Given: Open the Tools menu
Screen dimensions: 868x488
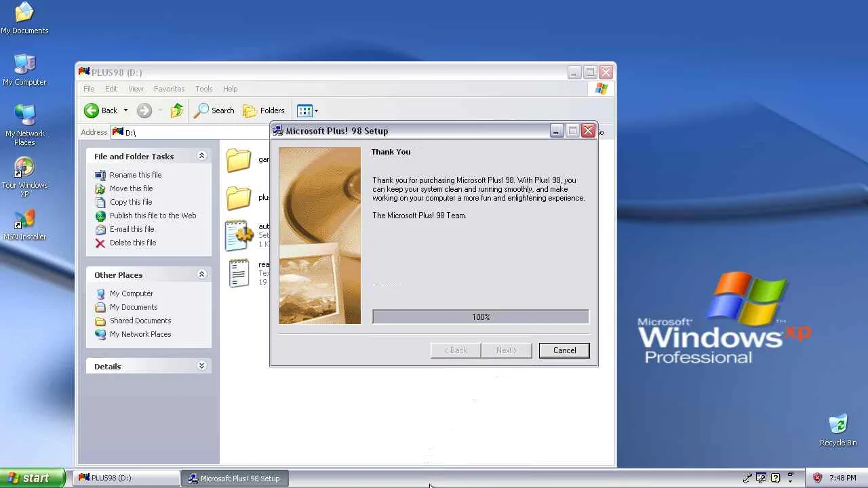Looking at the screenshot, I should [x=204, y=89].
